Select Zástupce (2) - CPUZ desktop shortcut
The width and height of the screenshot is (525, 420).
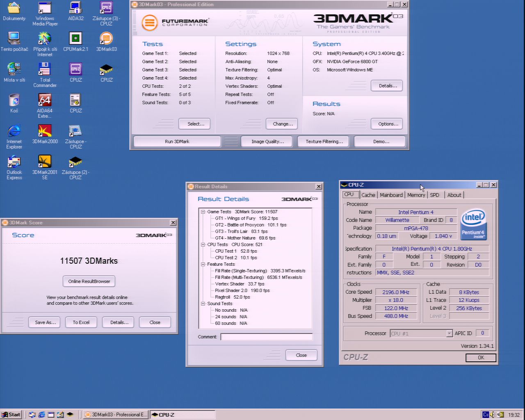pos(75,167)
